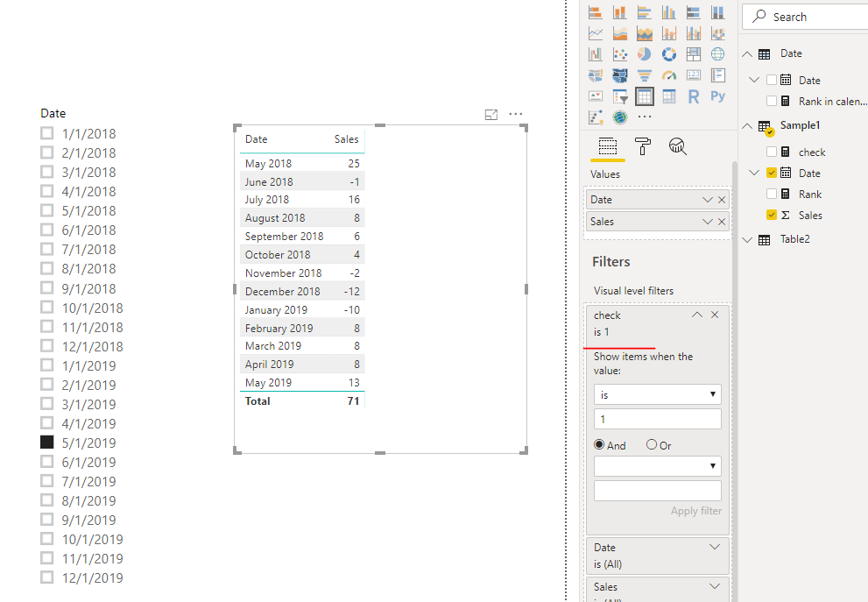Viewport: 868px width, 602px height.
Task: Open Focus mode for the table visual
Action: pyautogui.click(x=491, y=115)
